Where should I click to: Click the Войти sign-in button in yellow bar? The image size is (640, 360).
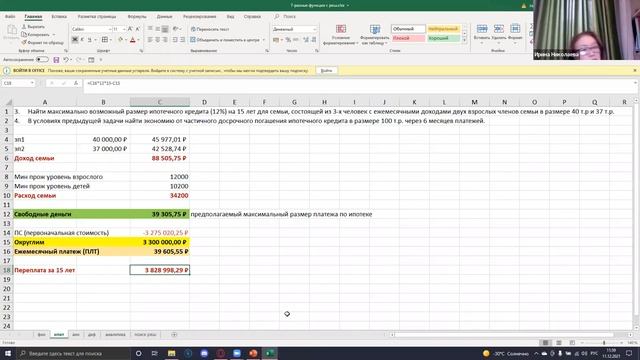[327, 71]
